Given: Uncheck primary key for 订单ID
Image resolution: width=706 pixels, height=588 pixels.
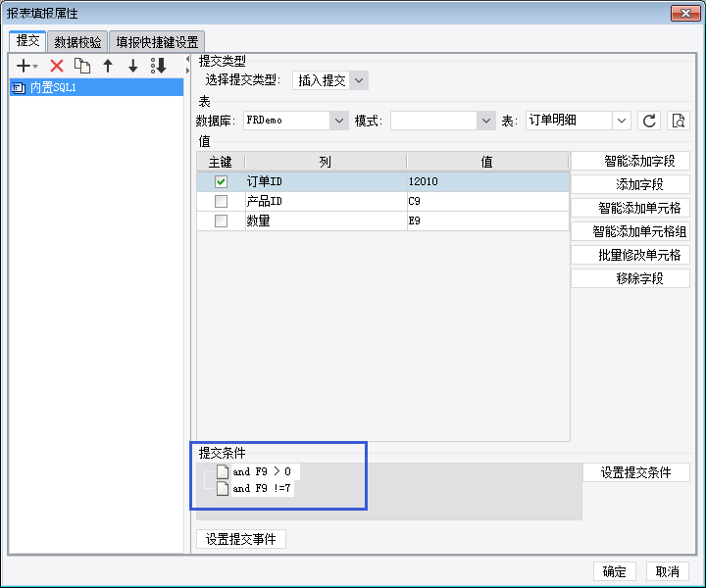Looking at the screenshot, I should (x=221, y=181).
